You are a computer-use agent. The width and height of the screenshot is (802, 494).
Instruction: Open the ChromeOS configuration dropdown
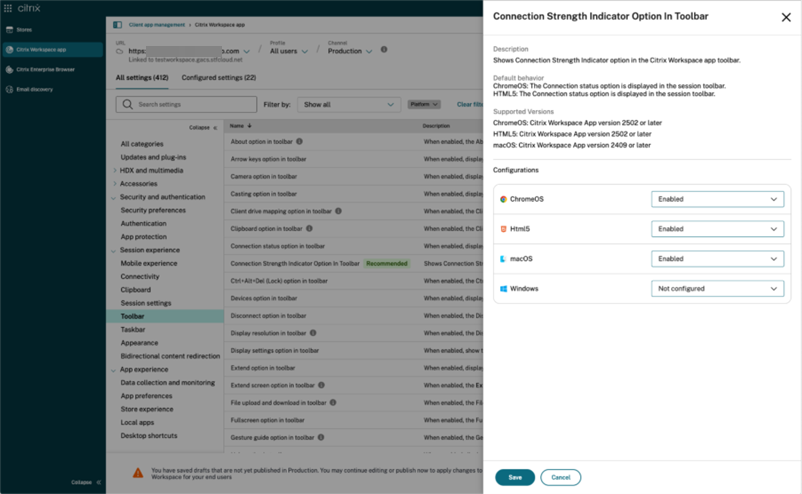(719, 199)
